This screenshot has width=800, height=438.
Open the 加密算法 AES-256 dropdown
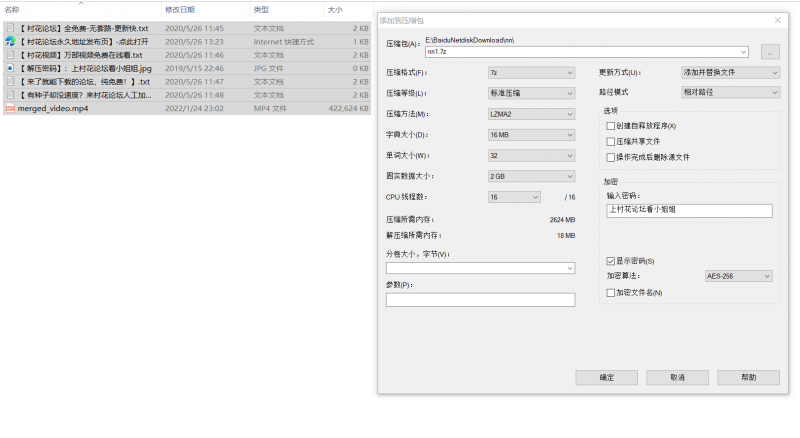tap(738, 276)
